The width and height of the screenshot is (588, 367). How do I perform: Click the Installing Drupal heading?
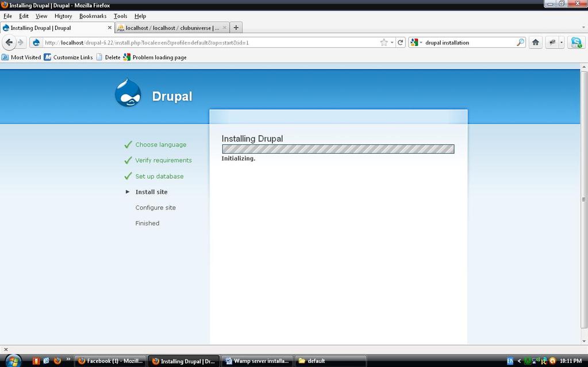click(252, 139)
